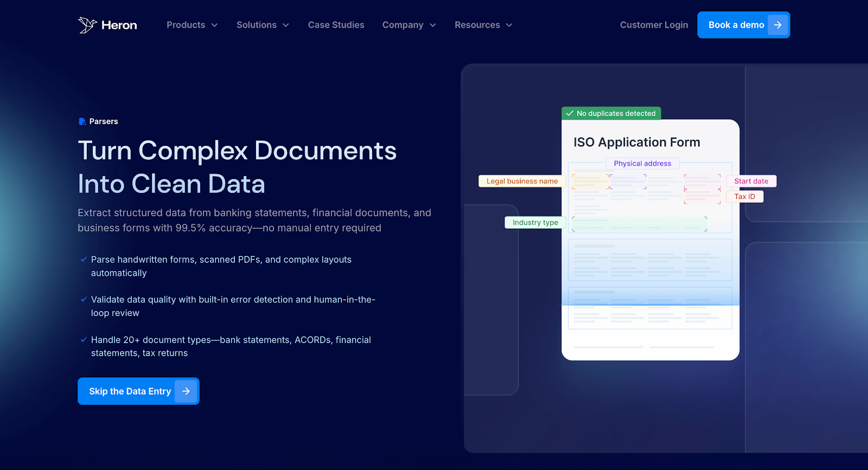Click checkmark beside Validate data quality
The height and width of the screenshot is (470, 868).
(84, 299)
